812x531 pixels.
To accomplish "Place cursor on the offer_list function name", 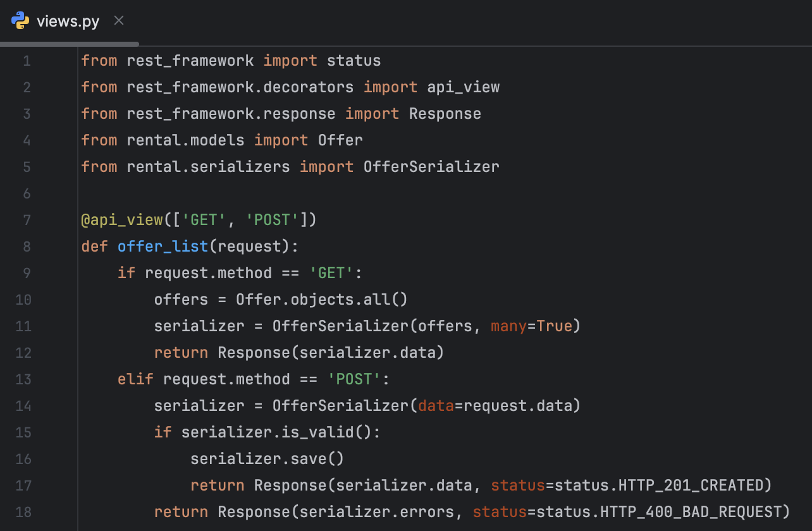I will coord(163,246).
